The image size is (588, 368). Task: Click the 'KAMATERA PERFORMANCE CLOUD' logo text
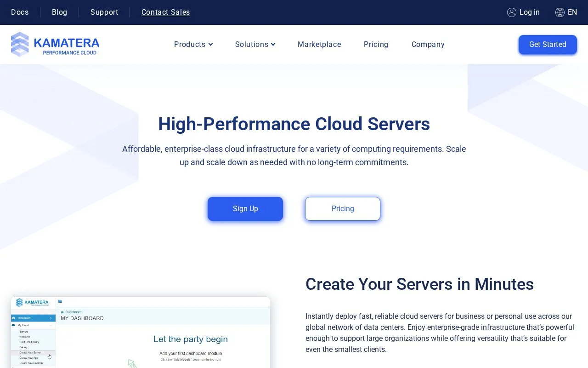[67, 46]
